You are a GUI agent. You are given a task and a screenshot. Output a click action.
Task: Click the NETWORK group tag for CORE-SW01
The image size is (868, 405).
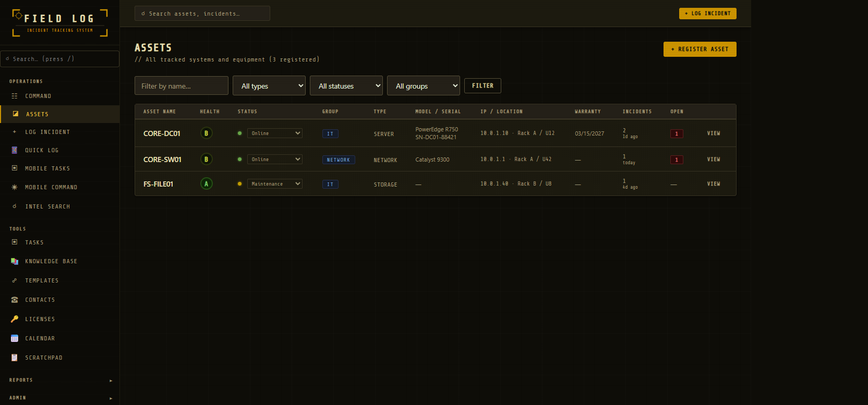tap(339, 160)
